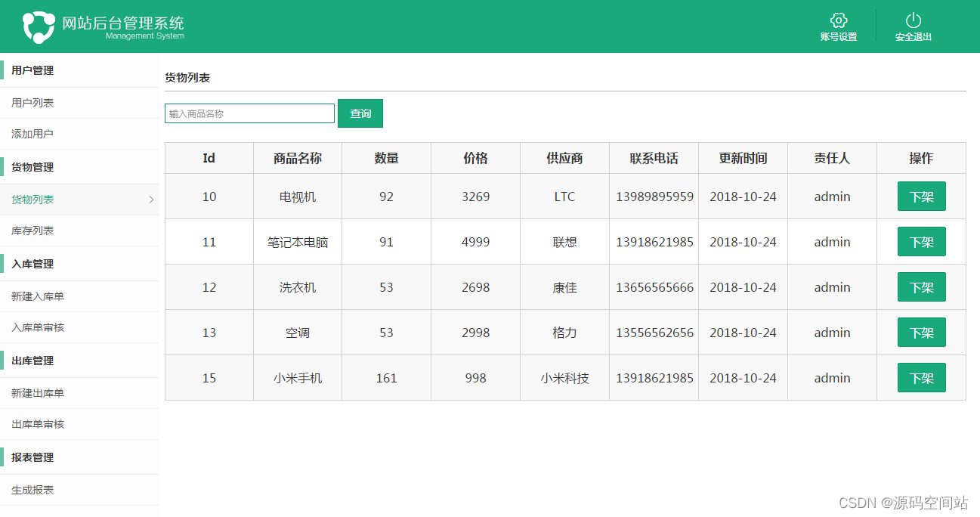Image resolution: width=980 pixels, height=517 pixels.
Task: Click the 责任人 column header
Action: pos(832,158)
